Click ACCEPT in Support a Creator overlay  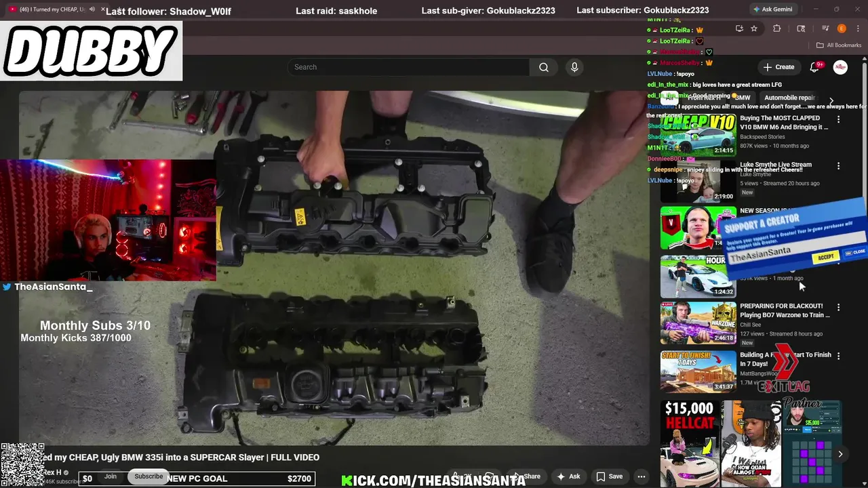[825, 257]
